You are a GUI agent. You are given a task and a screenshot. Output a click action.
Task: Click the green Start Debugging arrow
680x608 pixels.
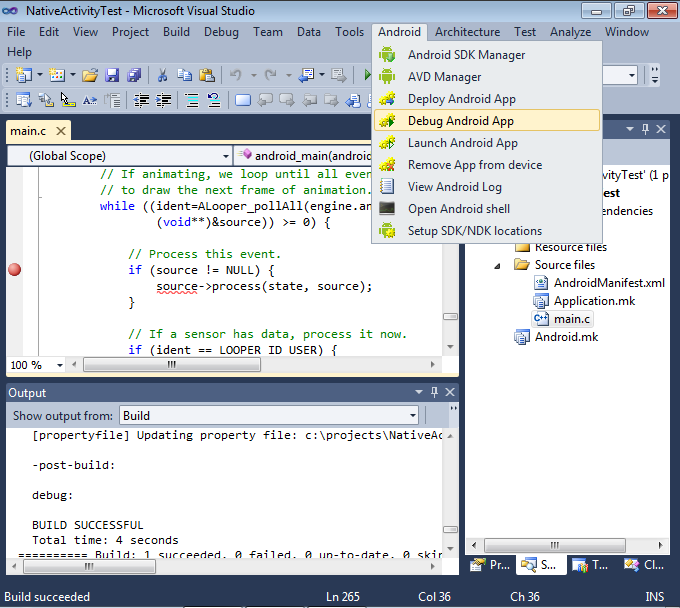(367, 75)
